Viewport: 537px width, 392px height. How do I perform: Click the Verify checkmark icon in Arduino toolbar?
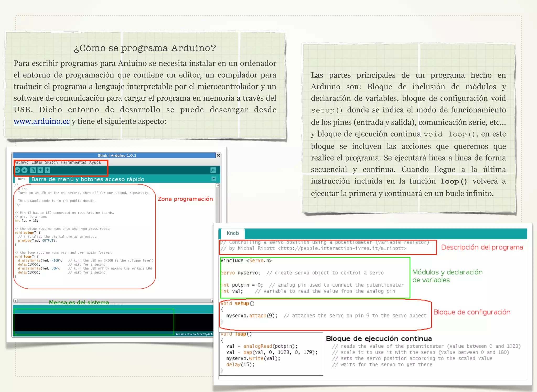pos(18,170)
